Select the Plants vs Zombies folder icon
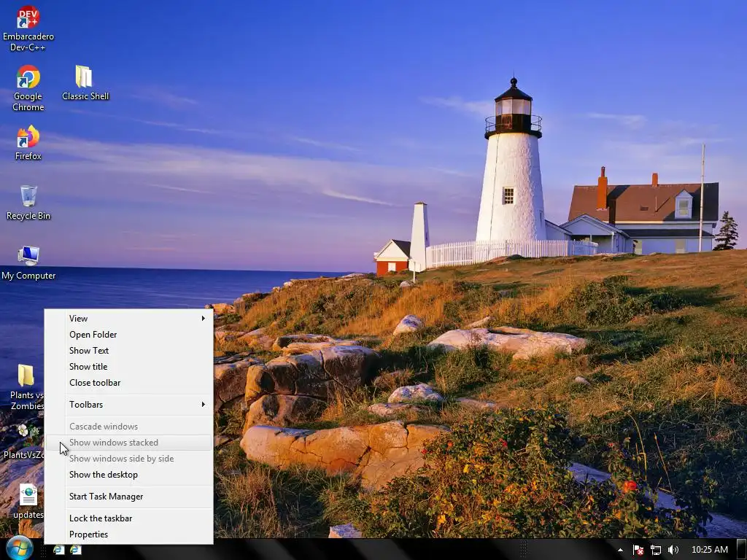 [x=27, y=387]
